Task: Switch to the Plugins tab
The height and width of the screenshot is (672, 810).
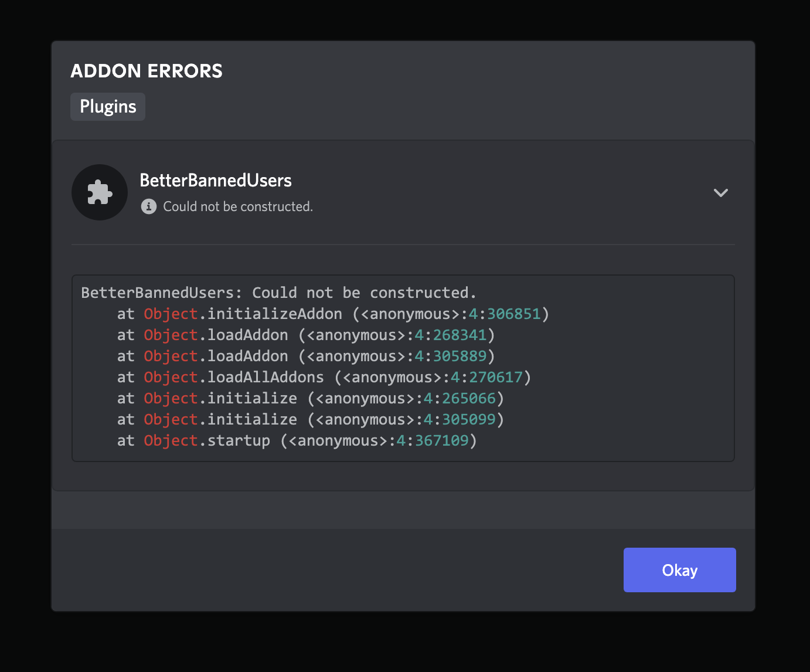Action: [107, 106]
